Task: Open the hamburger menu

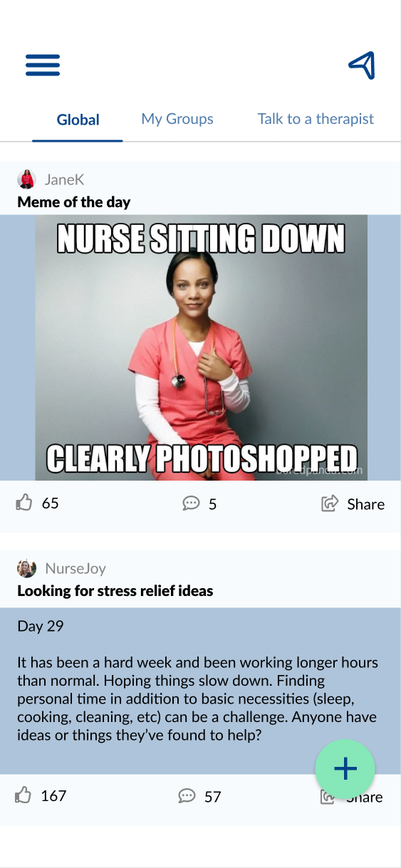Action: click(x=43, y=66)
